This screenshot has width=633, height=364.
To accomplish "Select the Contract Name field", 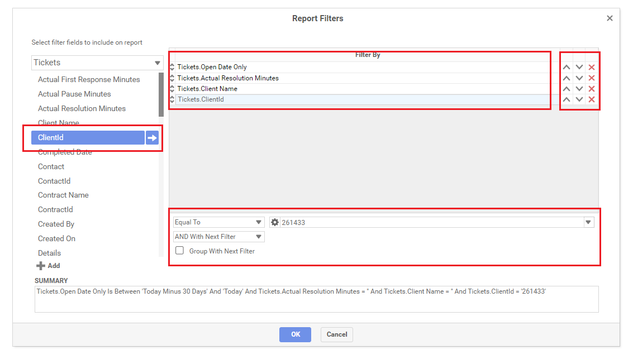I will point(63,195).
